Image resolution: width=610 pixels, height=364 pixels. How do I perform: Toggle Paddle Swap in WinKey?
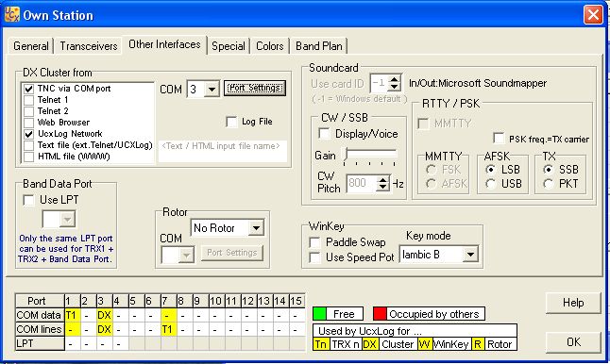pos(314,242)
